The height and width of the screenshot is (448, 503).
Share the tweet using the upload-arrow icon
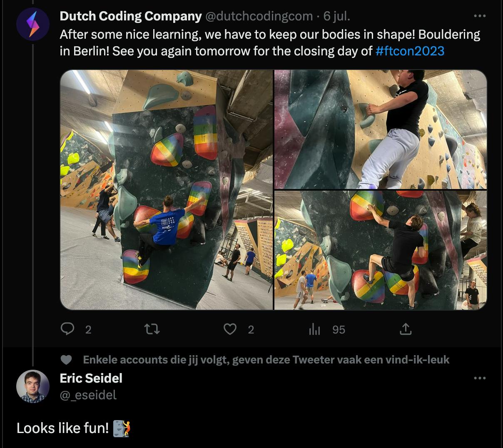click(406, 329)
